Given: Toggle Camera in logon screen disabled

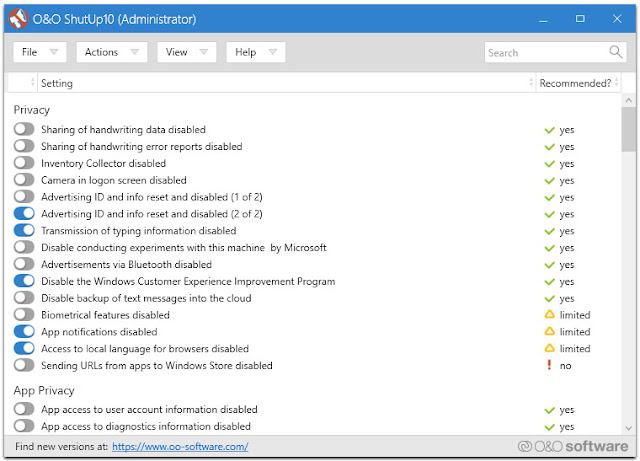Looking at the screenshot, I should [x=24, y=180].
